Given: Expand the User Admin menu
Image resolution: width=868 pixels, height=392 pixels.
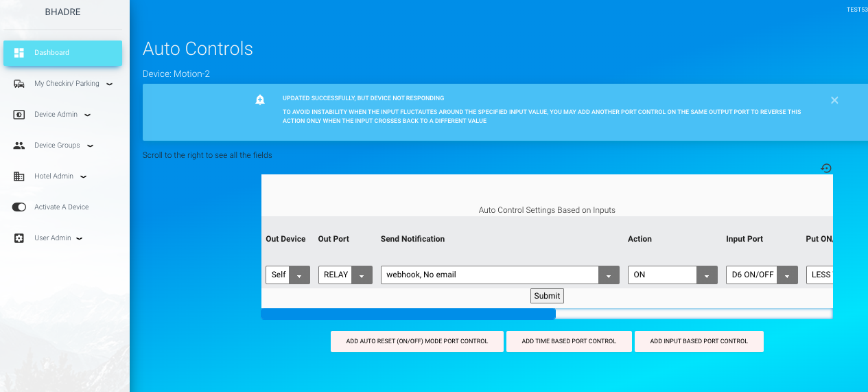Looking at the screenshot, I should click(62, 238).
